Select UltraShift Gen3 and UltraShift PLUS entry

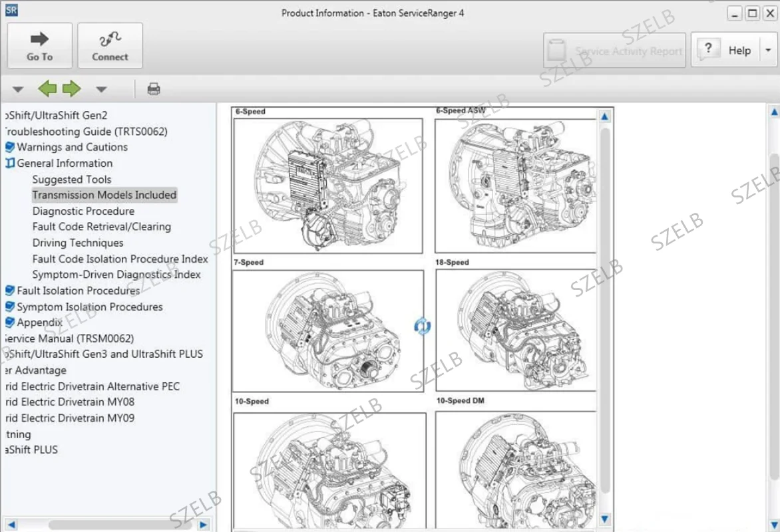[x=104, y=354]
